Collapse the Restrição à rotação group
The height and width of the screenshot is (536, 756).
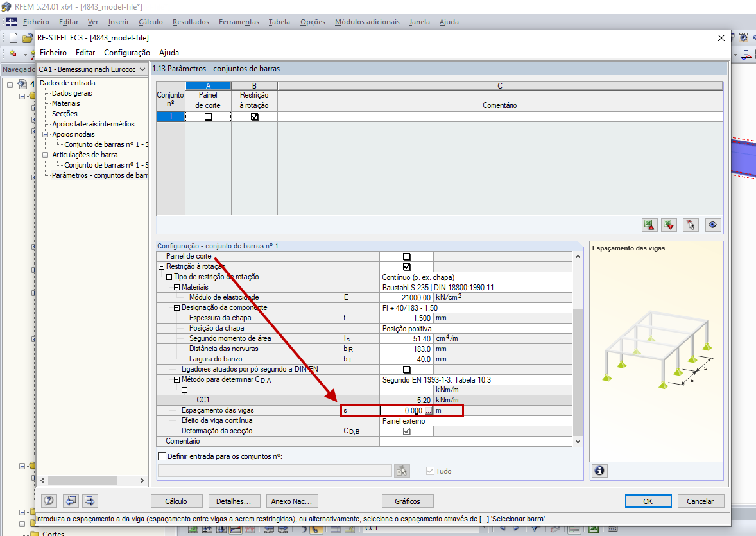pyautogui.click(x=162, y=267)
